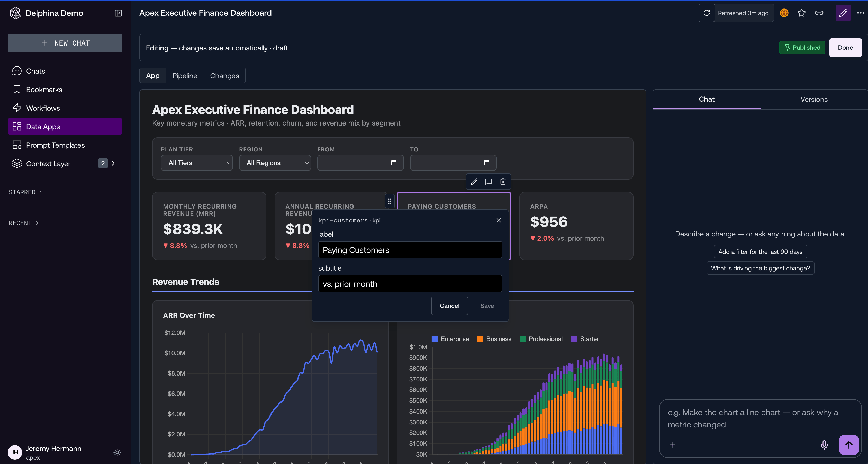Click the subtitle field 'vs. prior month'
This screenshot has width=868, height=464.
(x=410, y=284)
